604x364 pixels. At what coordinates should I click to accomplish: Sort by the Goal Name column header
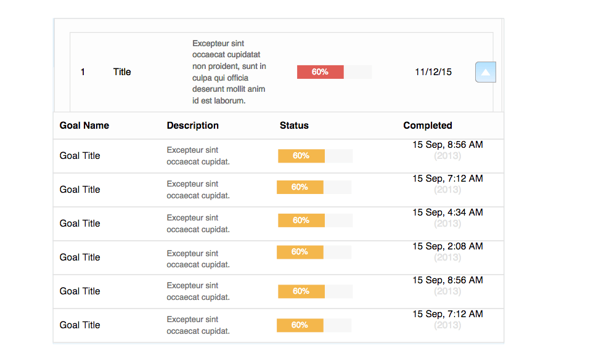pyautogui.click(x=84, y=126)
